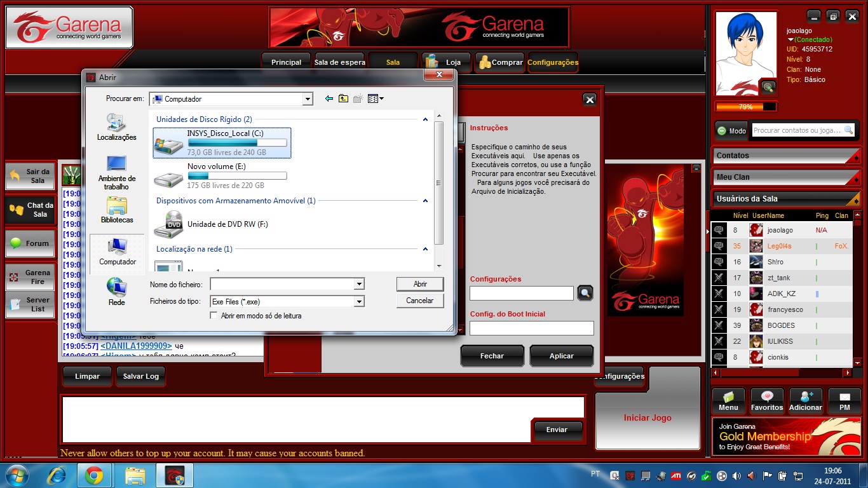Open the Procurar em location dropdown

(308, 99)
